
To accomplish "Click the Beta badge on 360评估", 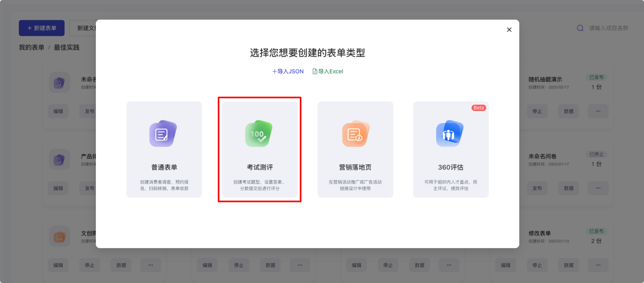I will [x=479, y=108].
